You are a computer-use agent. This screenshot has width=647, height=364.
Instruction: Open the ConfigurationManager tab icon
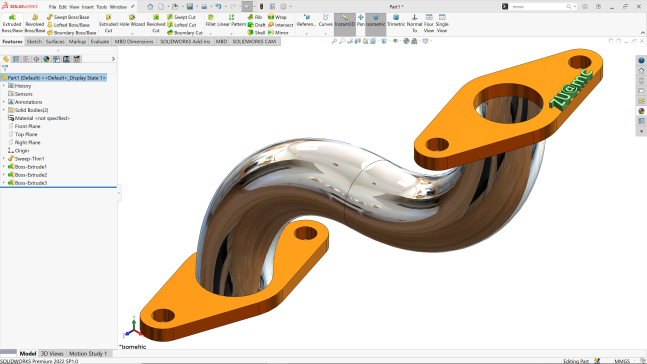click(26, 59)
